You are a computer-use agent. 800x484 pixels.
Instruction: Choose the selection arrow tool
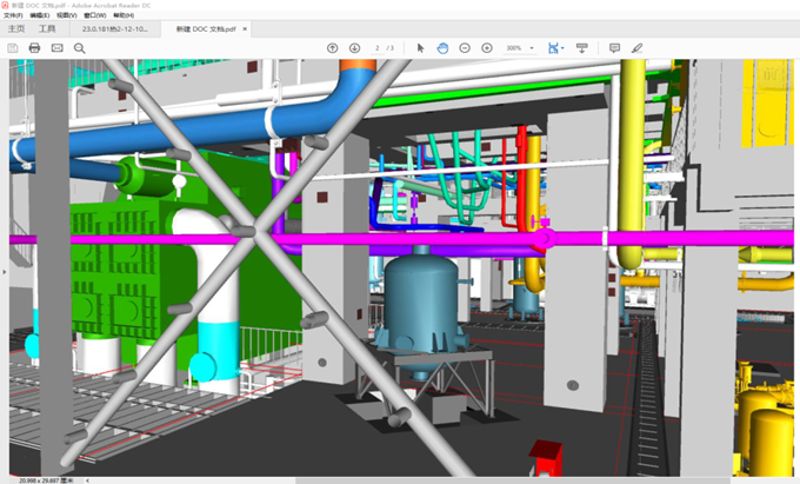[420, 48]
